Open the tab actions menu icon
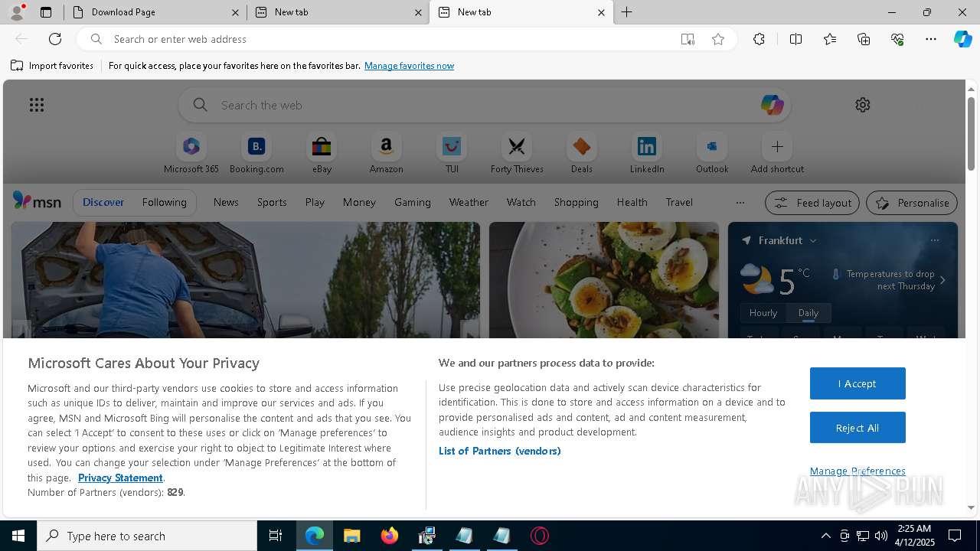The height and width of the screenshot is (551, 980). [46, 12]
